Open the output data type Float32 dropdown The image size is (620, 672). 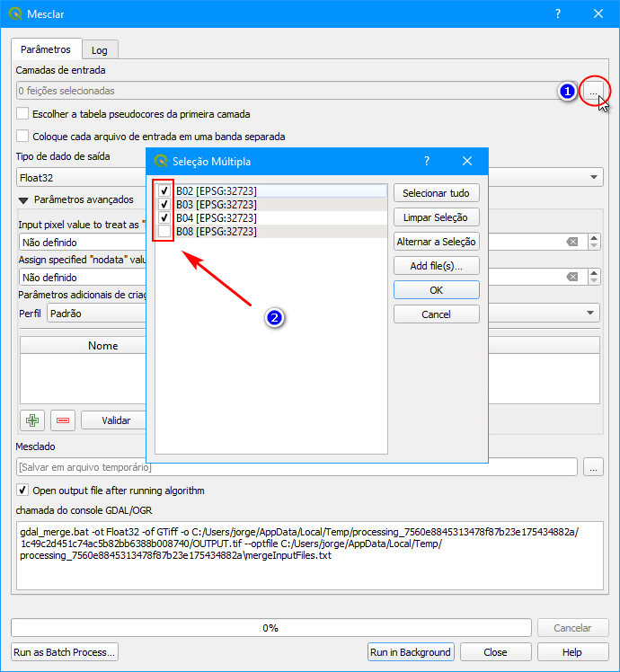point(595,178)
